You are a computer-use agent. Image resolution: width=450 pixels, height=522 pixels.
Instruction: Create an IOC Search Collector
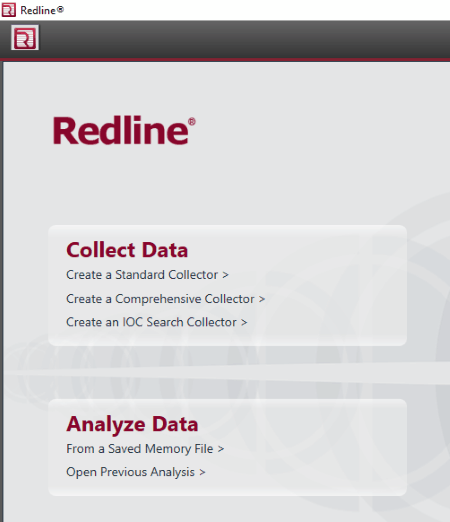pos(157,322)
